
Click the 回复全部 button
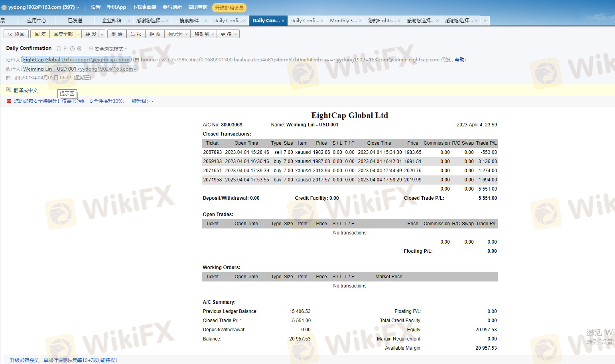63,34
